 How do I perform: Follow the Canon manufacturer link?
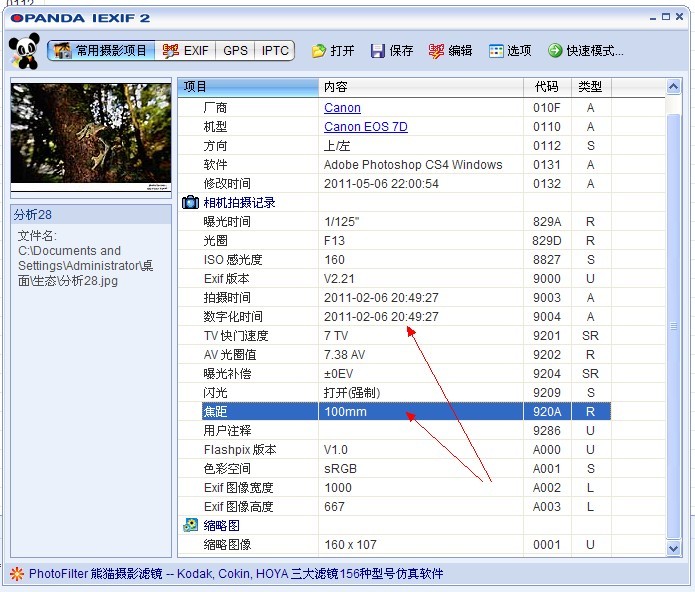pyautogui.click(x=342, y=108)
